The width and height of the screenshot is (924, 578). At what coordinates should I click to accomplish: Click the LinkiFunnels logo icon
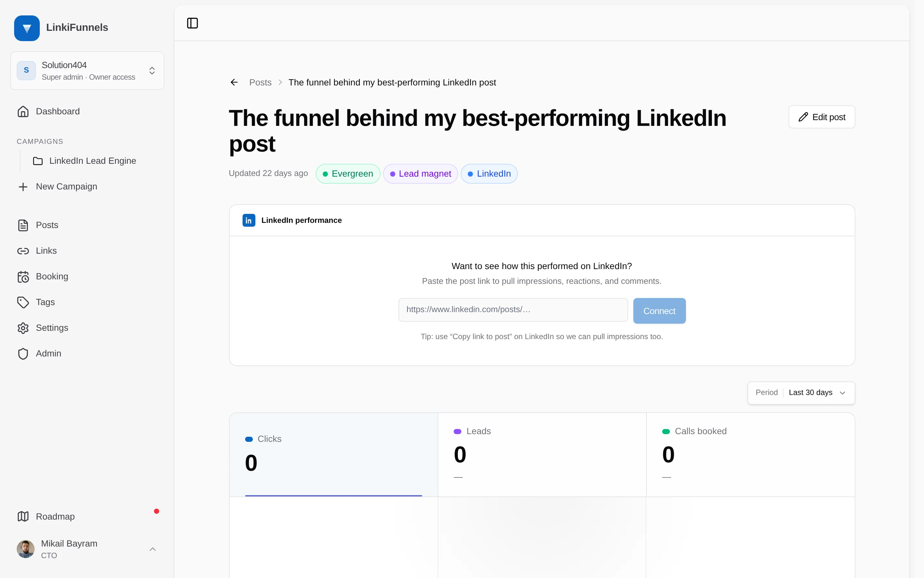point(27,28)
